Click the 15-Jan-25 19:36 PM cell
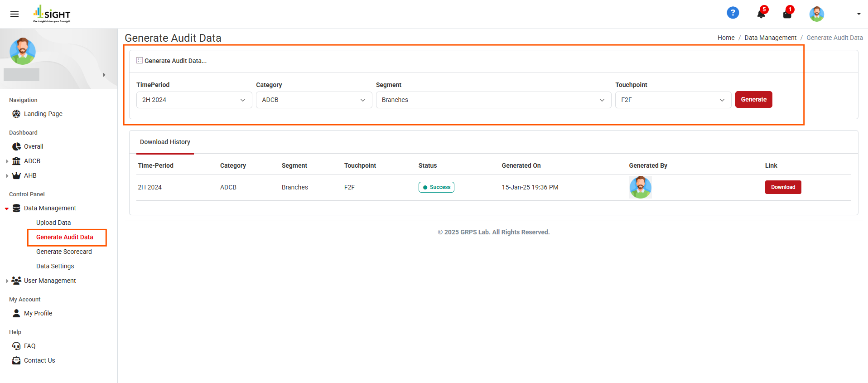 530,187
